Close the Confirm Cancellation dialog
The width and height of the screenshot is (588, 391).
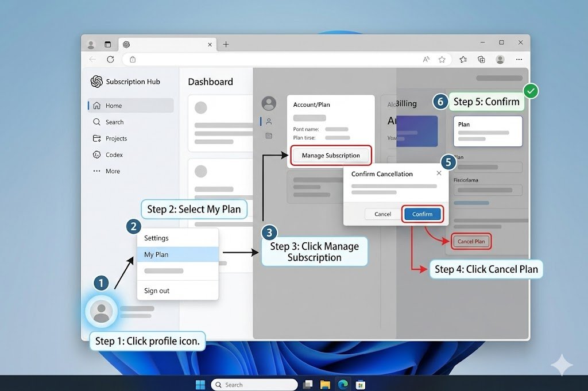pyautogui.click(x=439, y=173)
